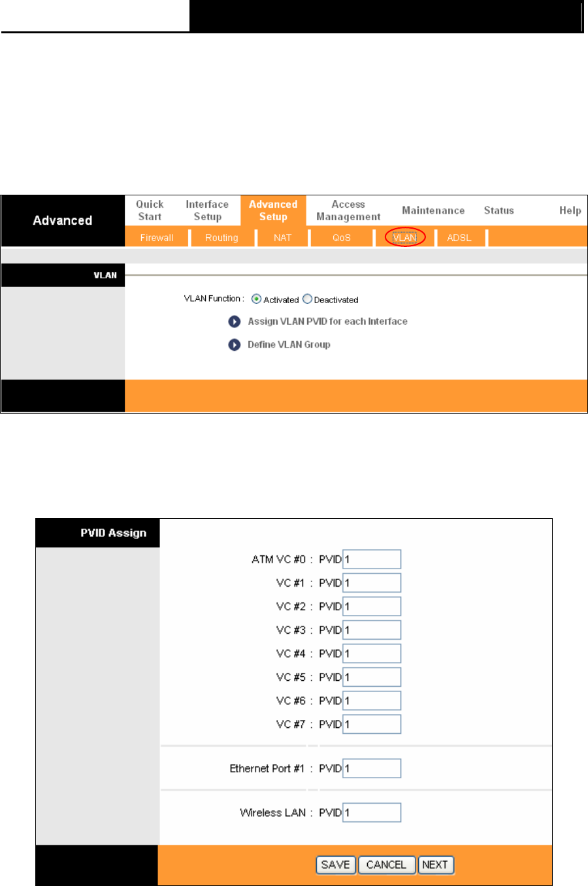This screenshot has width=588, height=886.
Task: Focus the VC #6 PVID field
Action: tap(372, 700)
